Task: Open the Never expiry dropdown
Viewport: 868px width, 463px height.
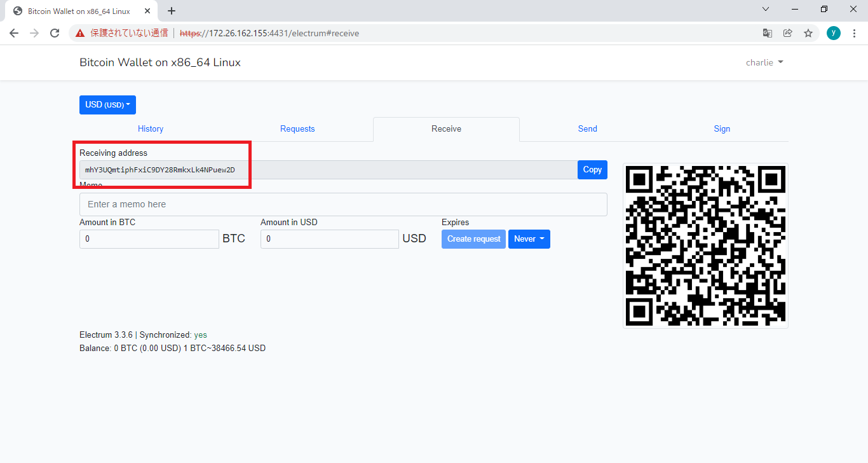Action: pos(529,238)
